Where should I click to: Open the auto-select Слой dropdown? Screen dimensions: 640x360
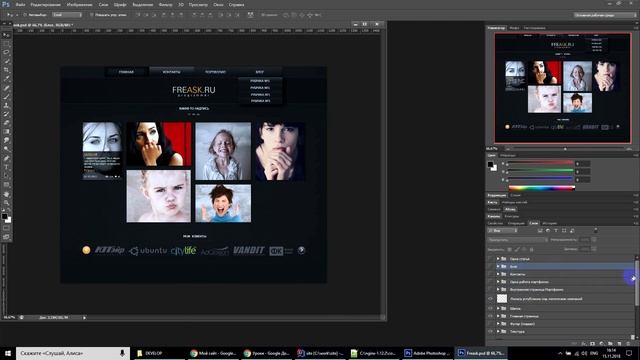tap(67, 15)
